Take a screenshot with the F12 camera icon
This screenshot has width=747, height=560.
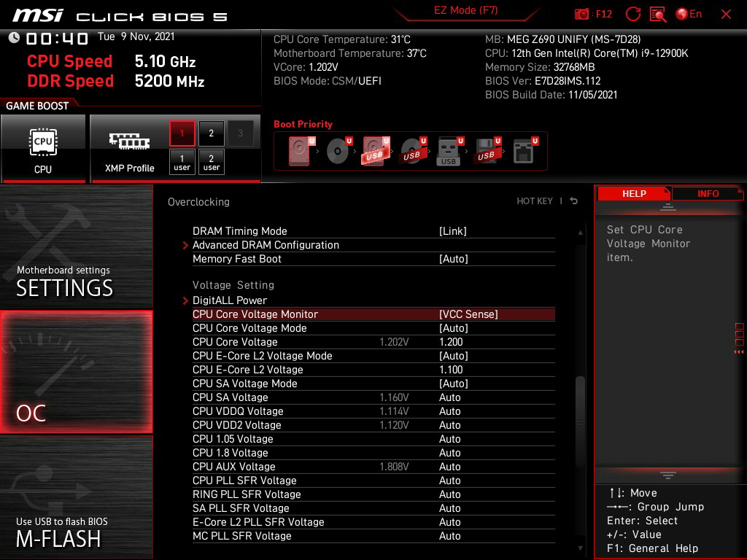click(x=581, y=15)
